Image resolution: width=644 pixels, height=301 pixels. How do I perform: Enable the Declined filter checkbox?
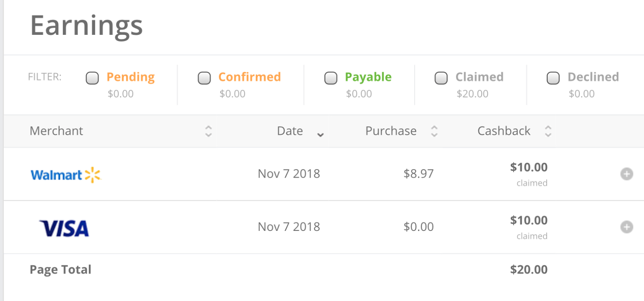tap(553, 78)
